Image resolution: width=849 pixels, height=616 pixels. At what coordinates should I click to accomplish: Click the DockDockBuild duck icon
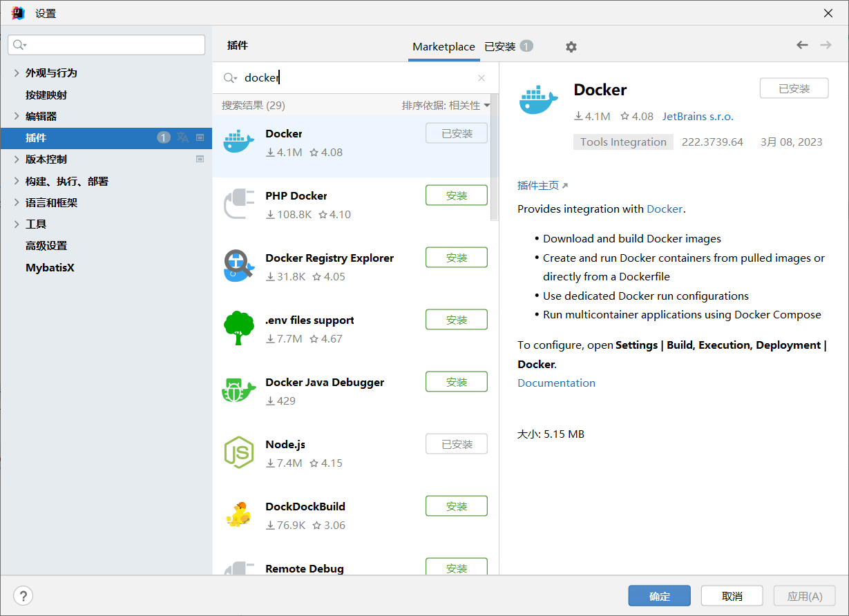tap(238, 514)
